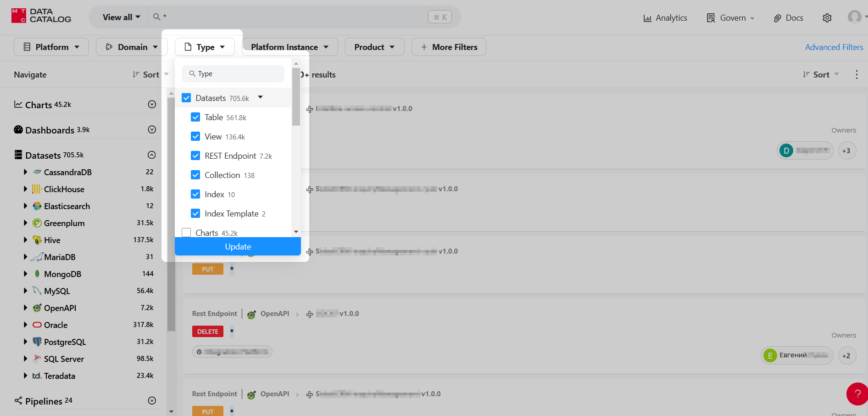Open the Advanced Filters link
Screen dimensions: 868x416
point(834,47)
